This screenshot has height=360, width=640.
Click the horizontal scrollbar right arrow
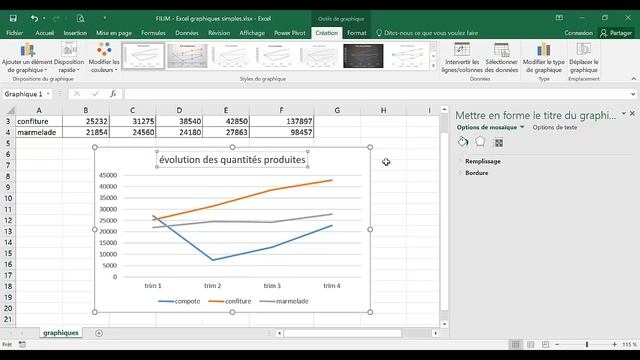pyautogui.click(x=436, y=333)
